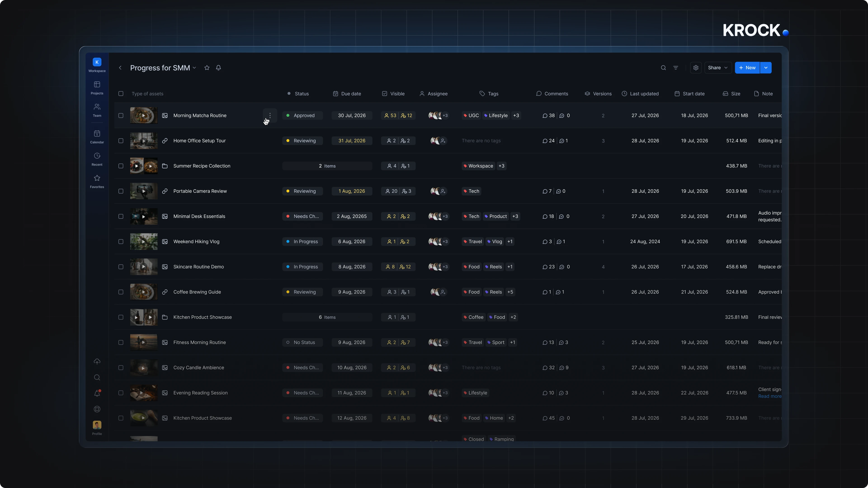Tick the Weekend Hiking Vlog checkbox
The image size is (868, 488).
coord(121,242)
